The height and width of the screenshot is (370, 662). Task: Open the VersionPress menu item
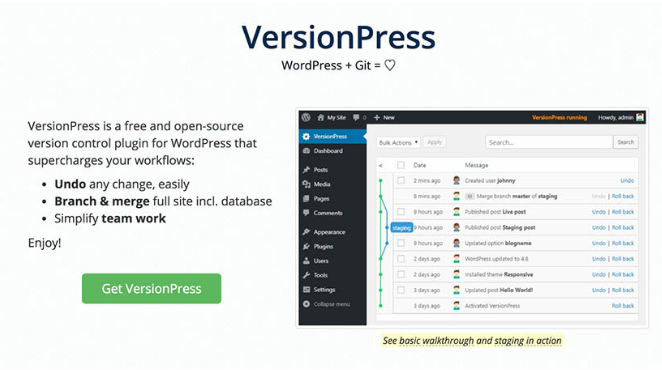[x=333, y=136]
